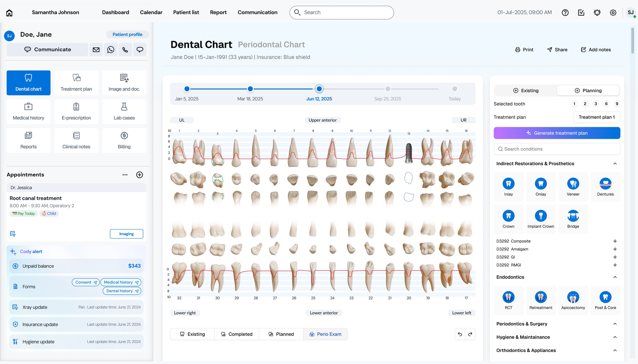Select Mar 18, 2025 timeline point
The height and width of the screenshot is (364, 638).
(x=250, y=89)
